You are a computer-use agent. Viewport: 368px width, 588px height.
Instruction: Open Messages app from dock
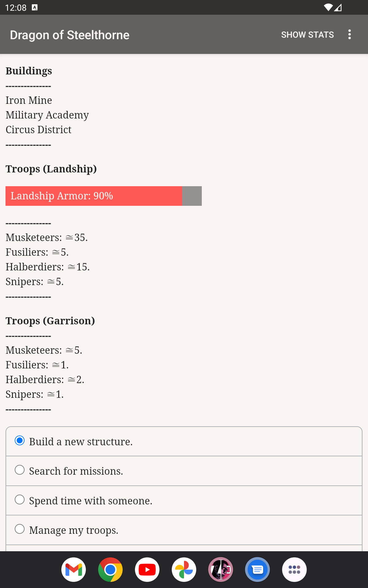[258, 570]
